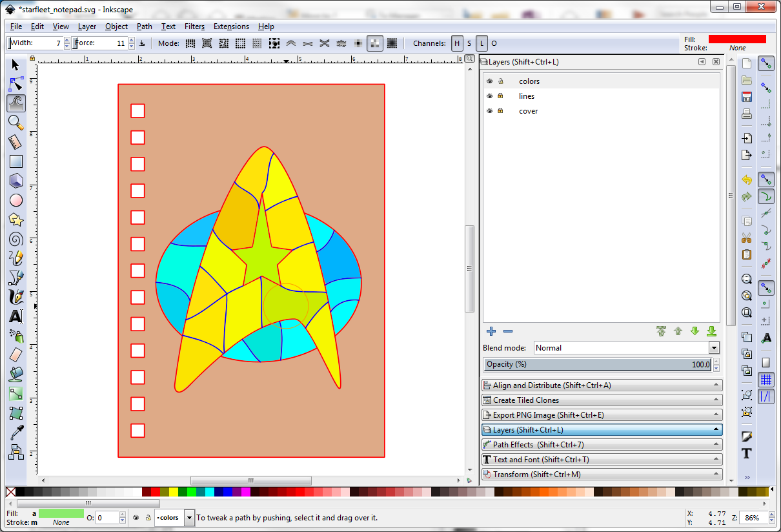Screen dimensions: 781x532
Task: Select the Calligraphy tool
Action: [16, 297]
